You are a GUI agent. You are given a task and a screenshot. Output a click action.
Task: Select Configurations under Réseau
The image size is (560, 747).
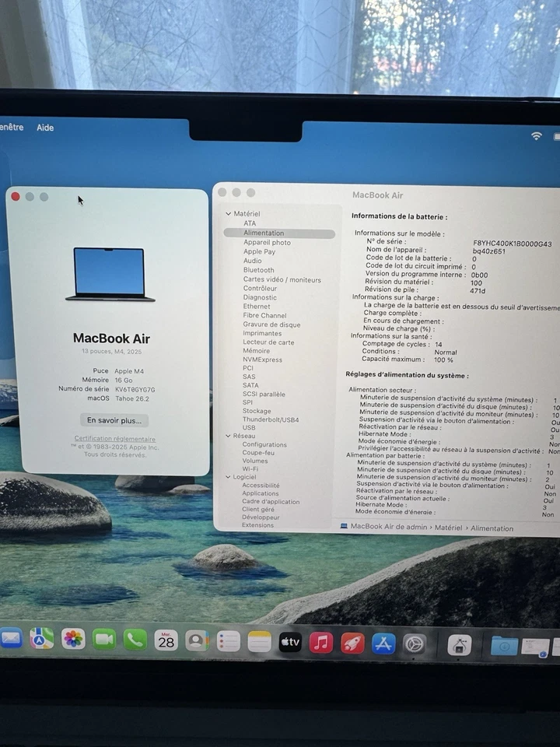(x=264, y=444)
